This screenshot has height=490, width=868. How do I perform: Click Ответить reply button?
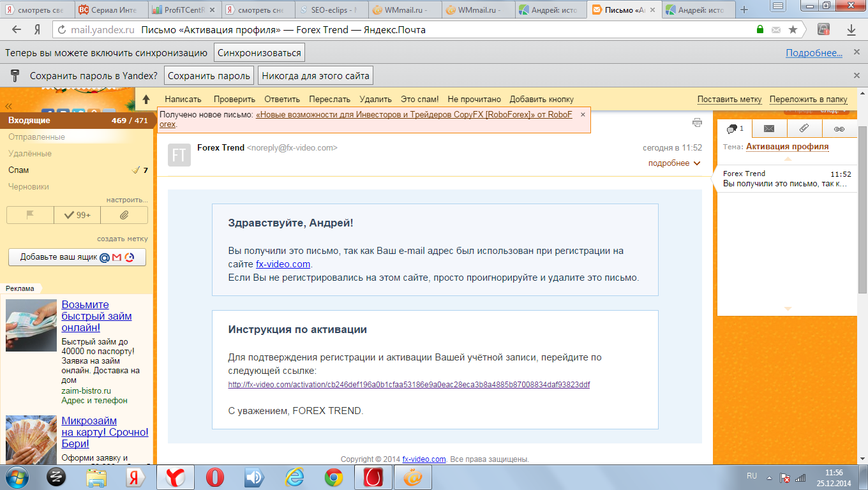(x=282, y=99)
